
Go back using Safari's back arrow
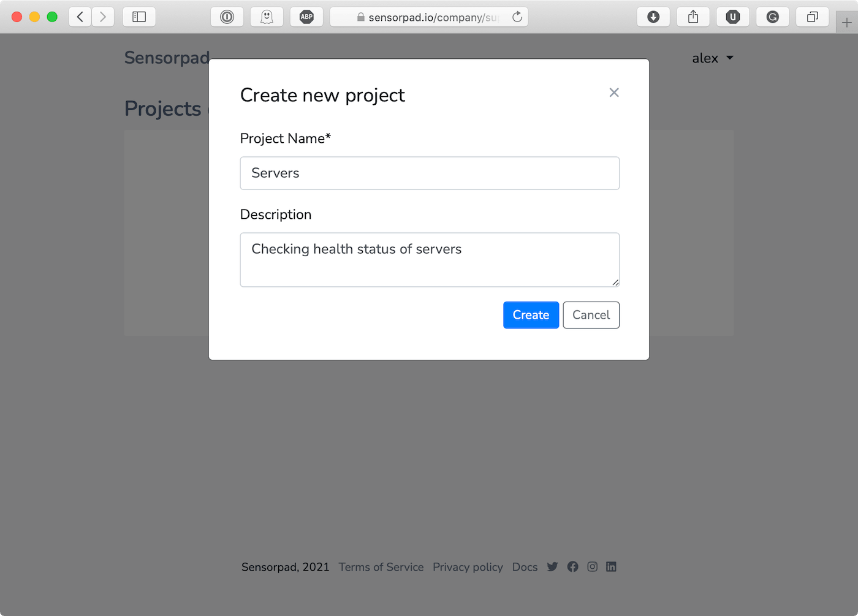point(80,17)
